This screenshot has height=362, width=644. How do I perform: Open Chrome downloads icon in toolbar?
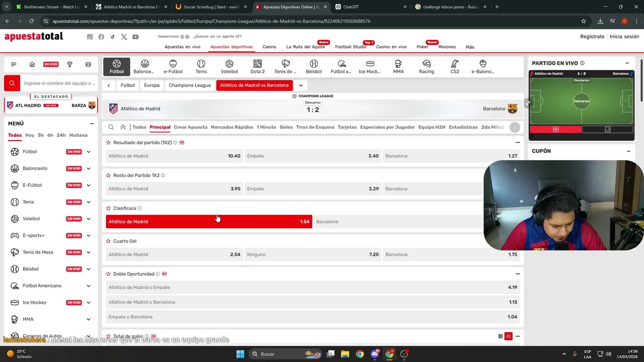tap(600, 21)
